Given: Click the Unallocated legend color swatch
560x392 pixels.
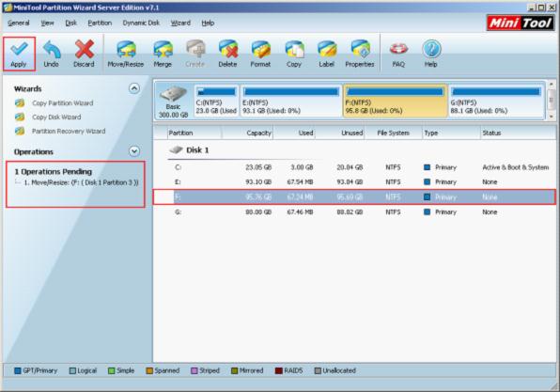Looking at the screenshot, I should 318,370.
